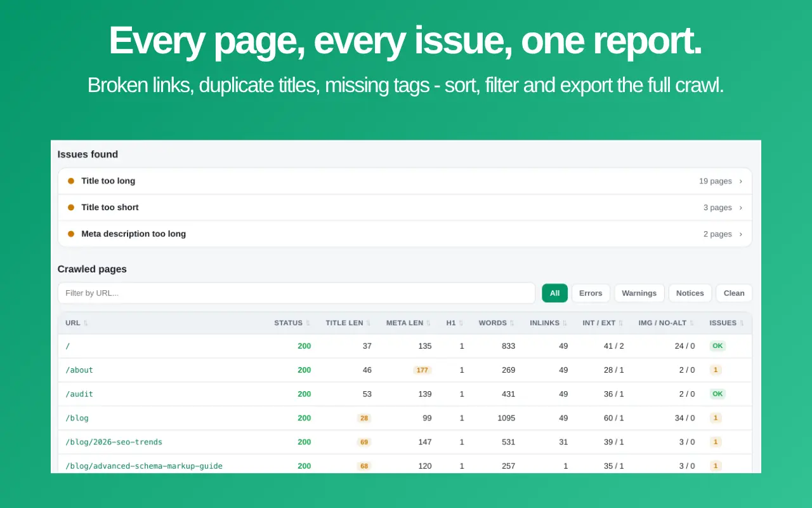Sort by INLINKS column sort icon
Viewport: 812px width, 508px height.
(565, 323)
